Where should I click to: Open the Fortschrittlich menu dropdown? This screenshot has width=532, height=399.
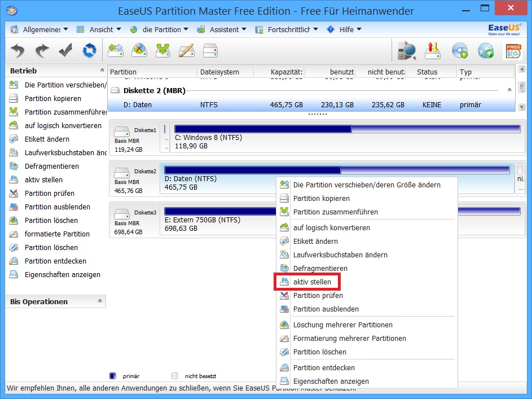(x=287, y=30)
